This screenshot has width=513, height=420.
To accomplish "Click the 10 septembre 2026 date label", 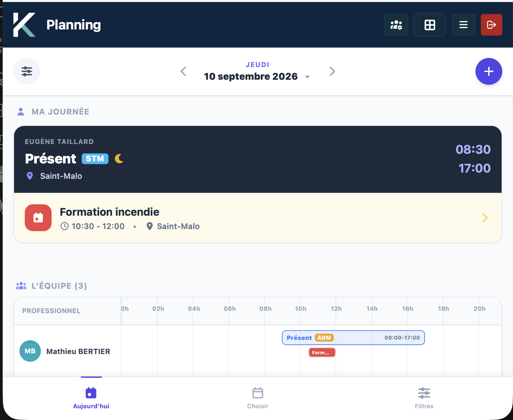I will (251, 76).
